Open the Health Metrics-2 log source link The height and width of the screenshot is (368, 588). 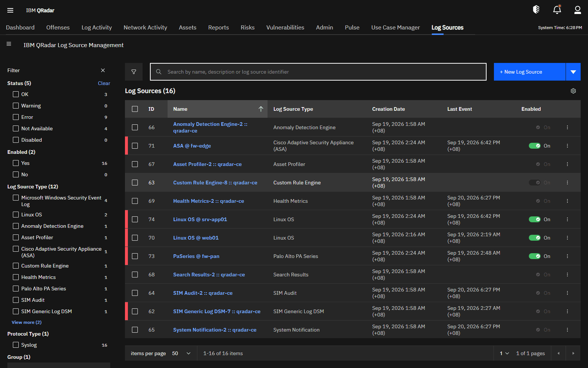[209, 201]
